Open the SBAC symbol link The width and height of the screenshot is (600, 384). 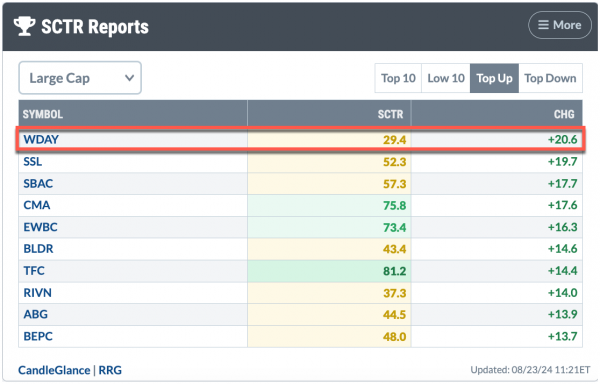38,183
